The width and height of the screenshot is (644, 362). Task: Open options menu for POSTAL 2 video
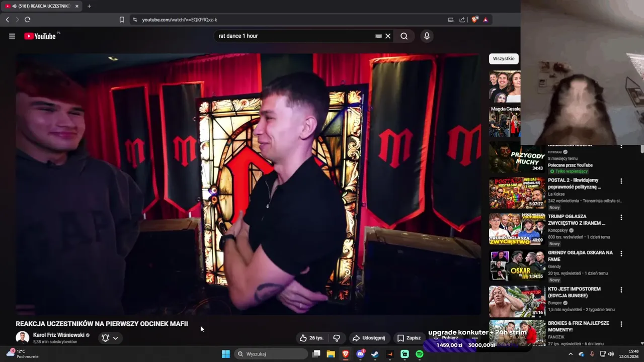click(x=621, y=181)
